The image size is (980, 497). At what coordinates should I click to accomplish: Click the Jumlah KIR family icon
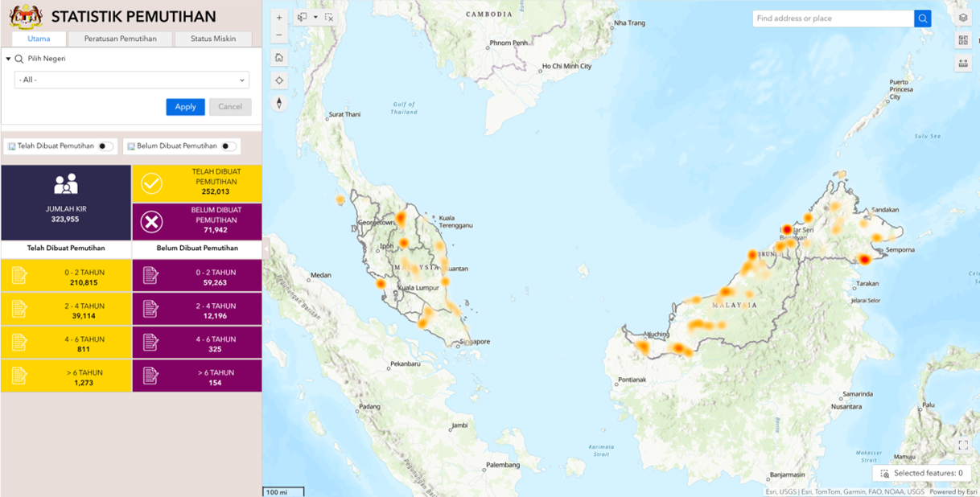(66, 184)
